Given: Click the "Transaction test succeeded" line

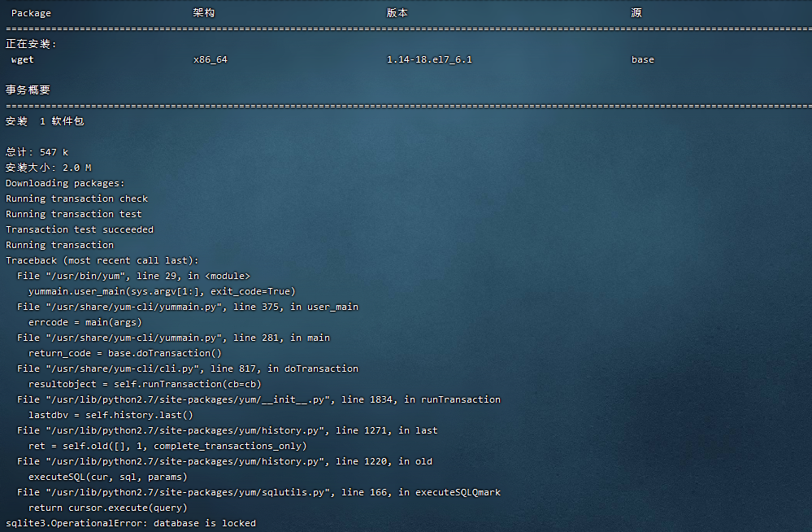Looking at the screenshot, I should point(79,229).
